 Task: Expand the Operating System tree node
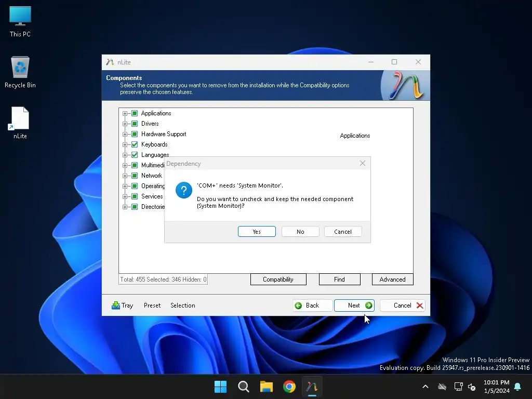(125, 186)
